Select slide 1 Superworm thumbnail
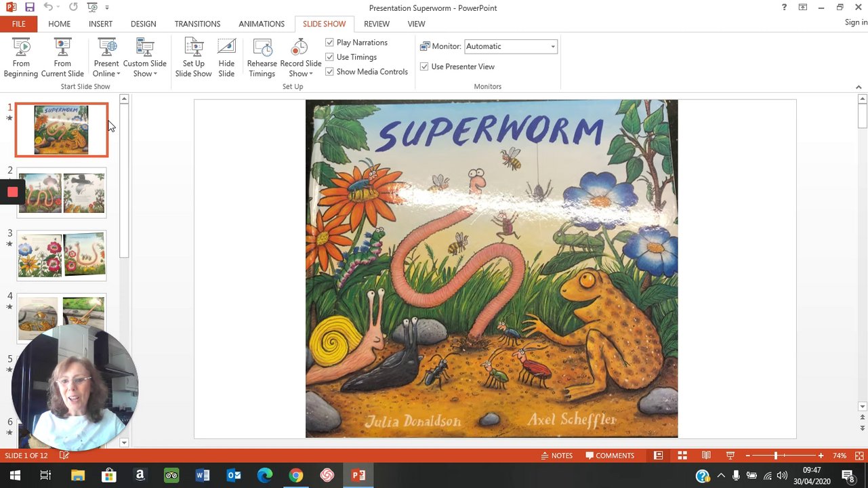 (x=62, y=129)
